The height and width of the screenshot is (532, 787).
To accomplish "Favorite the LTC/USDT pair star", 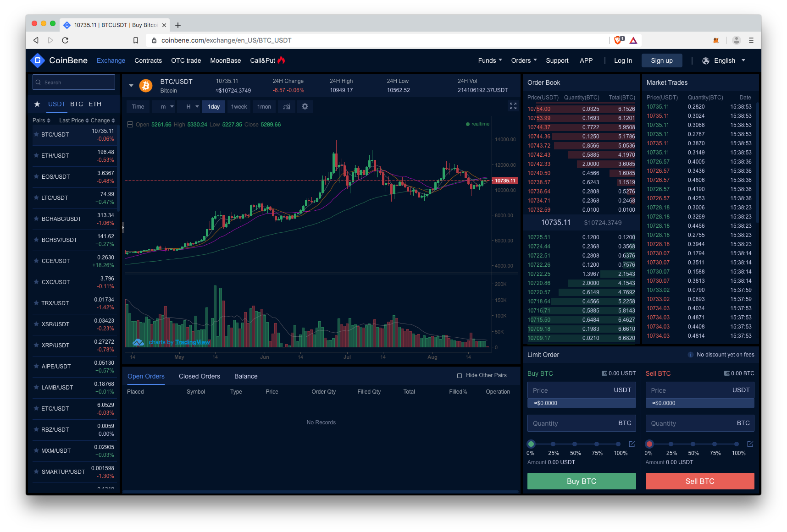I will tap(36, 197).
